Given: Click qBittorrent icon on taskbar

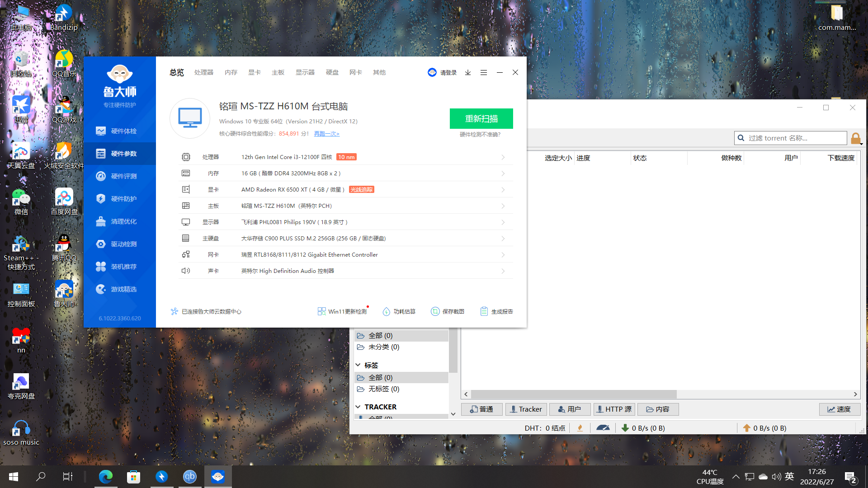Looking at the screenshot, I should click(x=190, y=477).
